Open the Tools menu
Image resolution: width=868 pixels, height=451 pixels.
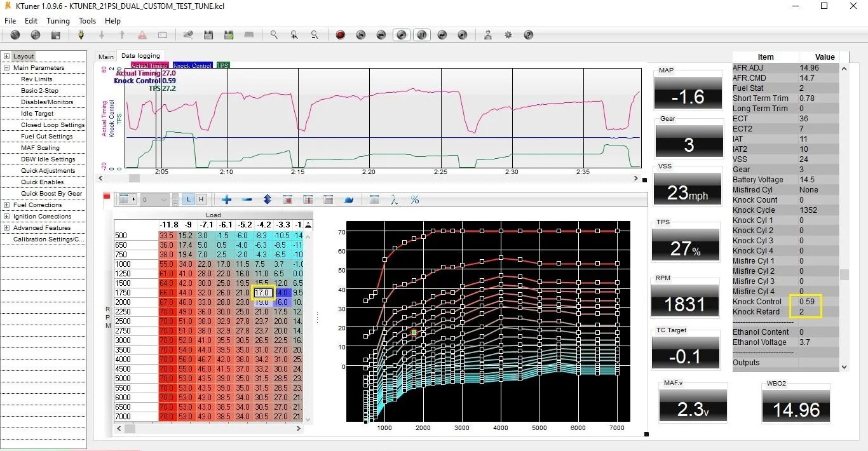88,21
